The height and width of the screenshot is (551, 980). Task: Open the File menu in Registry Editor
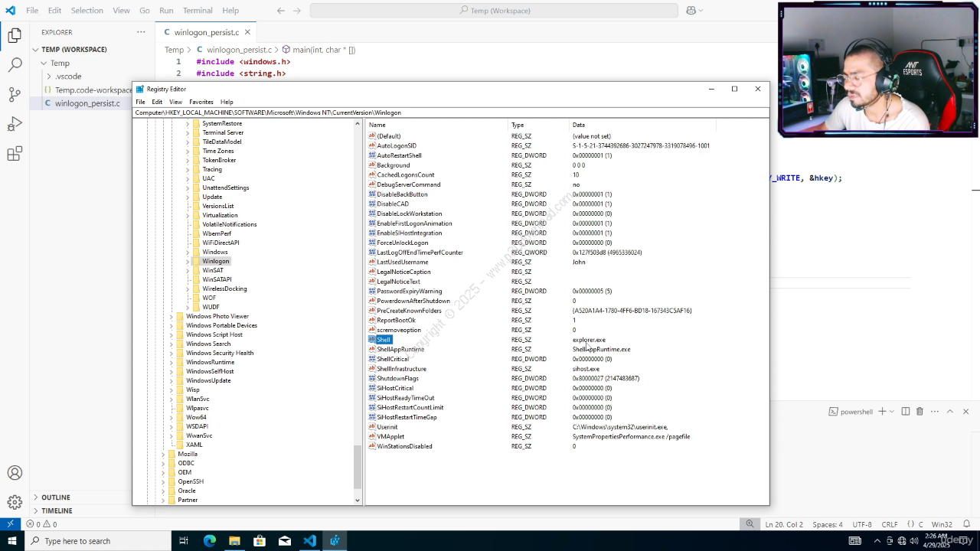(x=140, y=102)
